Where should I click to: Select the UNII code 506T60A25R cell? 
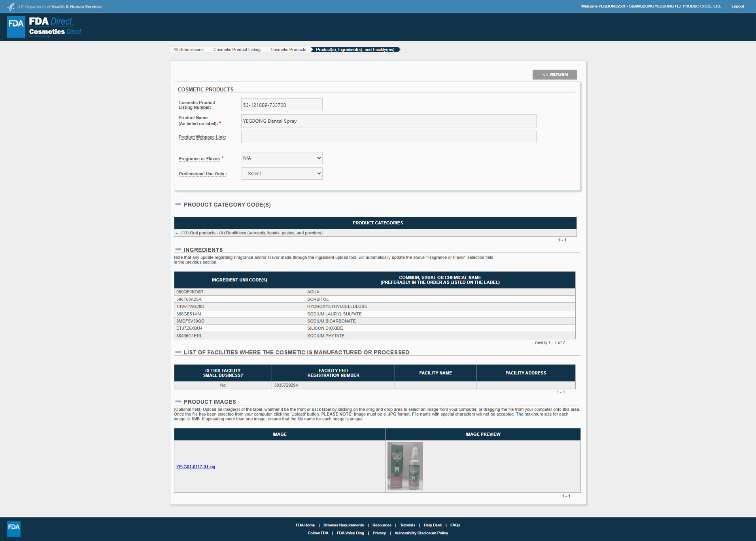point(240,300)
